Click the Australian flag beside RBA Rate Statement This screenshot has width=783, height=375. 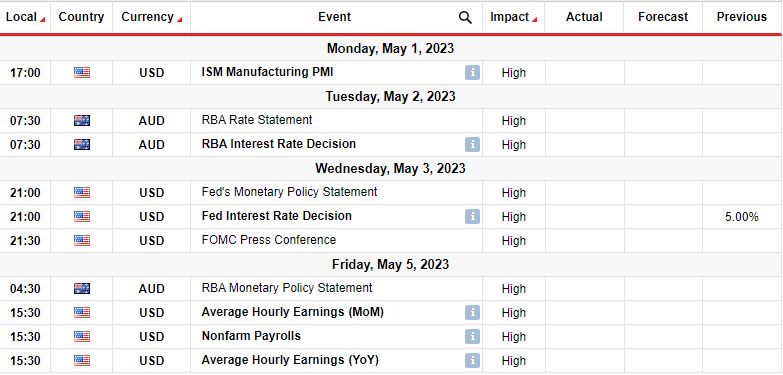[x=82, y=120]
